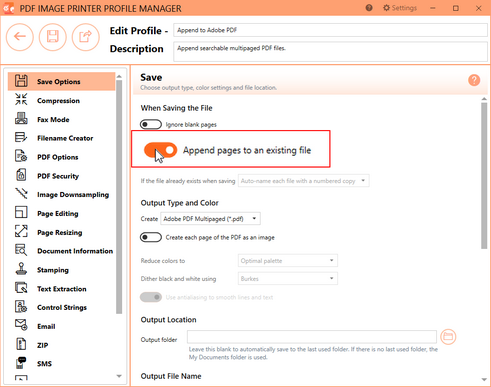Click the Document Information magnifier icon
Viewport: 491px width, 387px height.
[21, 250]
